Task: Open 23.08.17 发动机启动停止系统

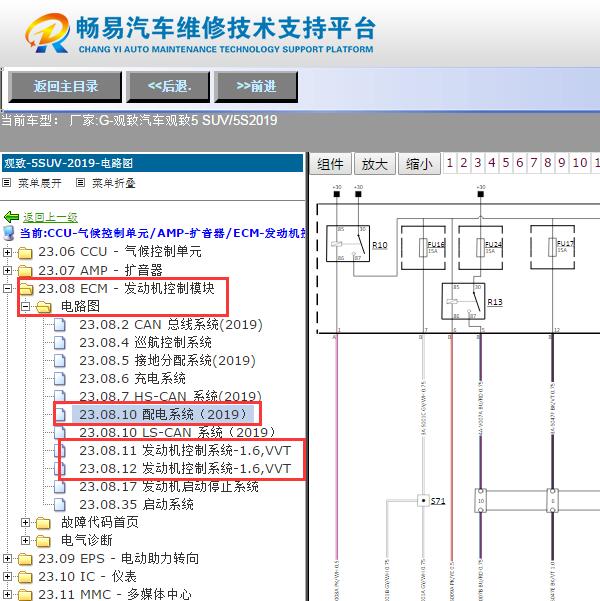Action: [169, 487]
